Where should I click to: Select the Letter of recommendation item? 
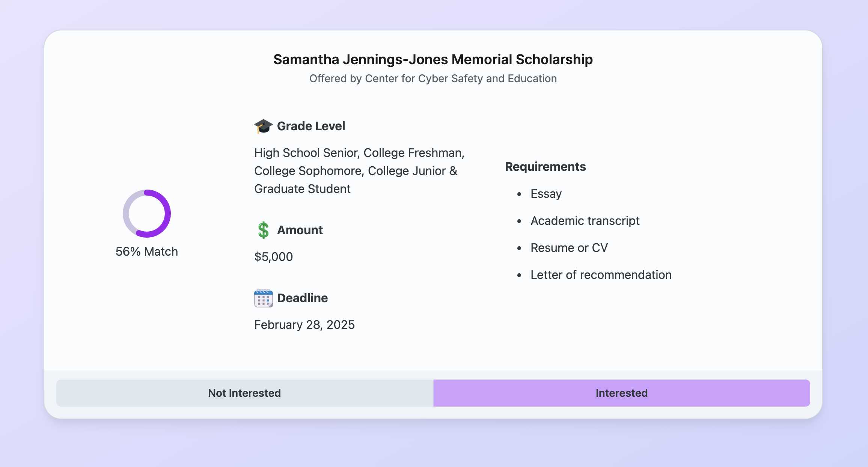601,275
